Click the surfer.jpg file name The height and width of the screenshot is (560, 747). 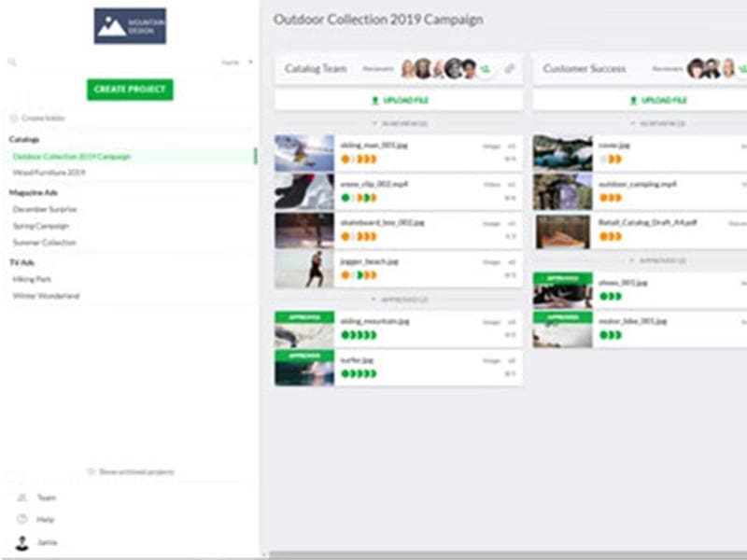(357, 360)
